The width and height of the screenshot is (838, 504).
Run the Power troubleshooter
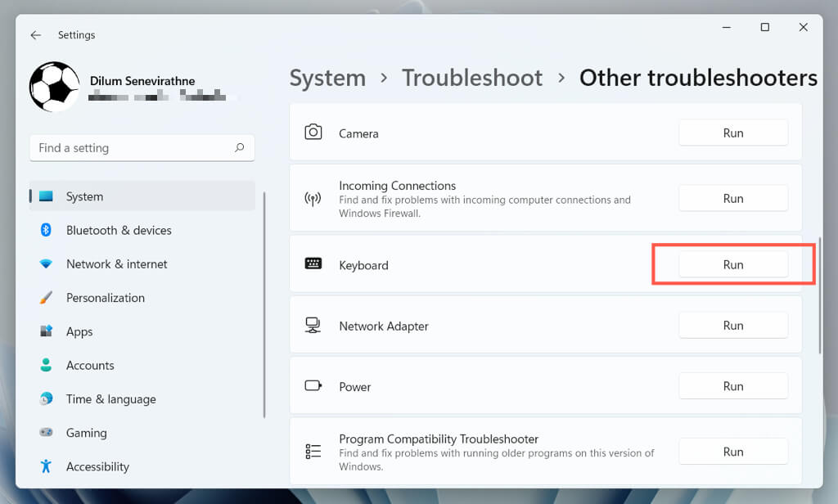pos(733,386)
